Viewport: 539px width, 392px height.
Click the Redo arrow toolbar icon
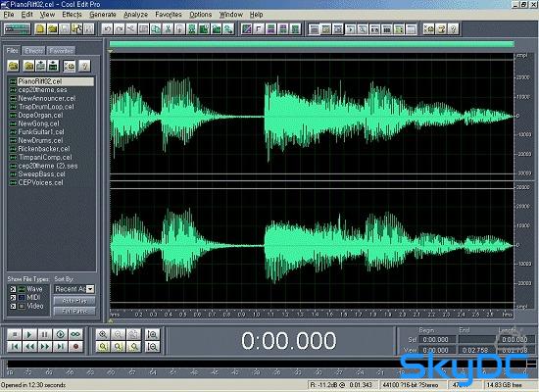point(120,29)
